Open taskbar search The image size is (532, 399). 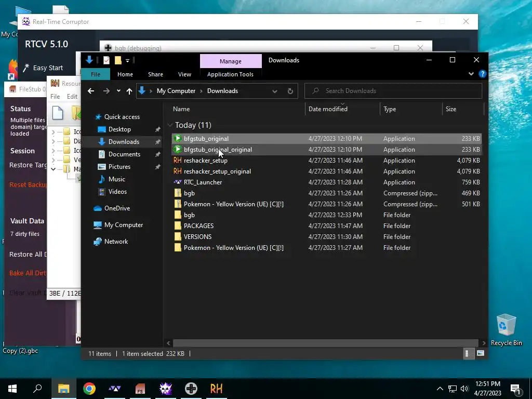point(37,389)
